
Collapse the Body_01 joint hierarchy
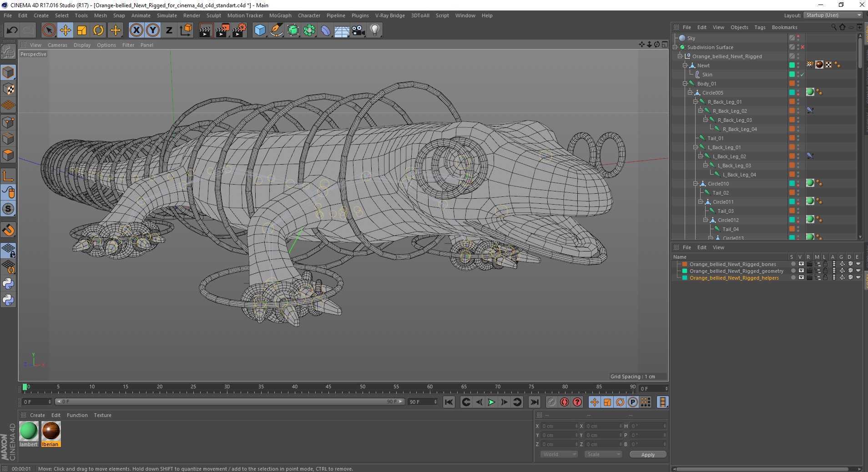point(685,84)
